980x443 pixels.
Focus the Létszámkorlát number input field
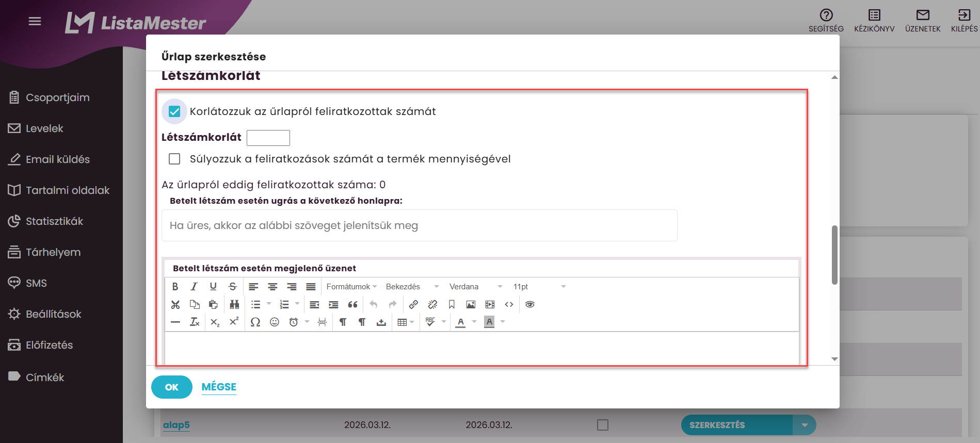(268, 138)
